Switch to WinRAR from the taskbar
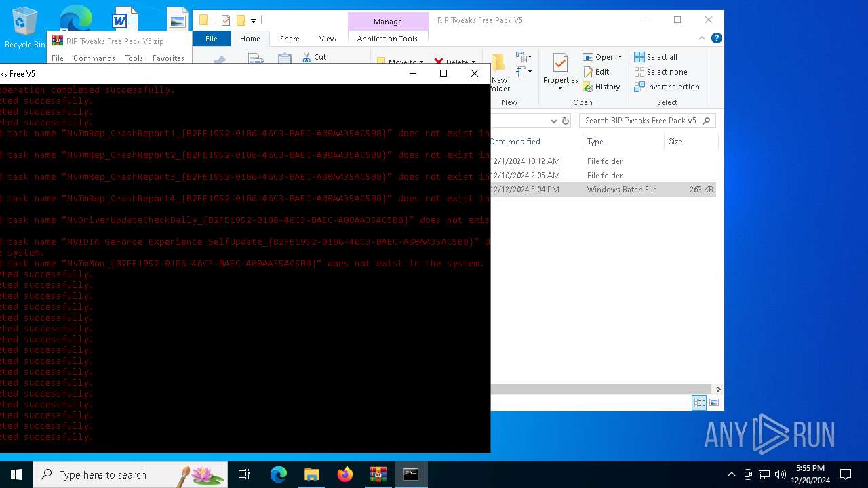 378,474
